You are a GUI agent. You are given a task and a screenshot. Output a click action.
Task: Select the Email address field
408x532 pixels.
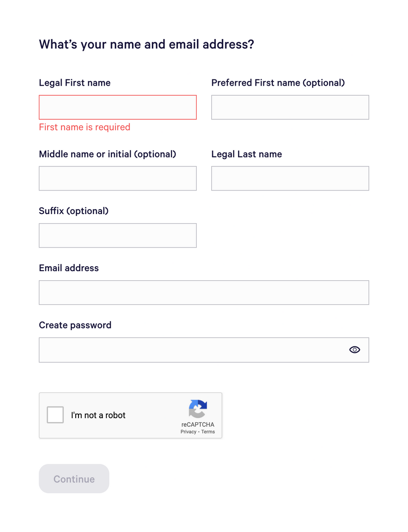pyautogui.click(x=204, y=293)
